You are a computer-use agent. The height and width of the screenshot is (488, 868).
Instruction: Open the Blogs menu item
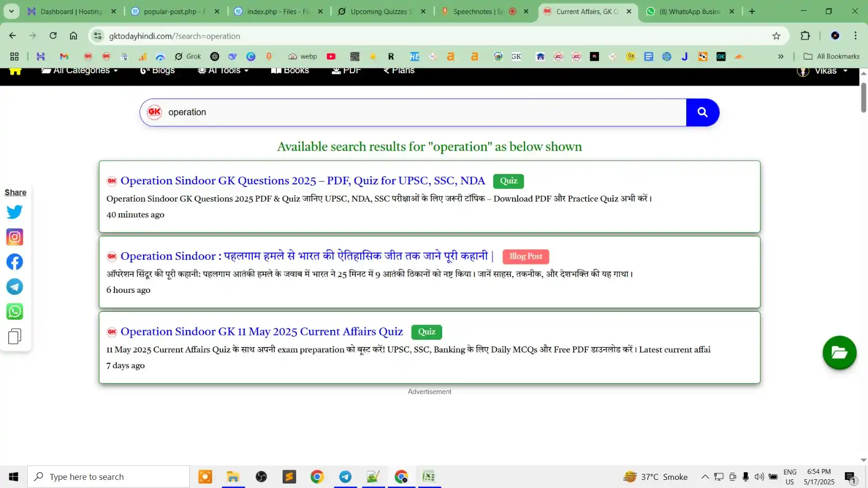tap(157, 70)
